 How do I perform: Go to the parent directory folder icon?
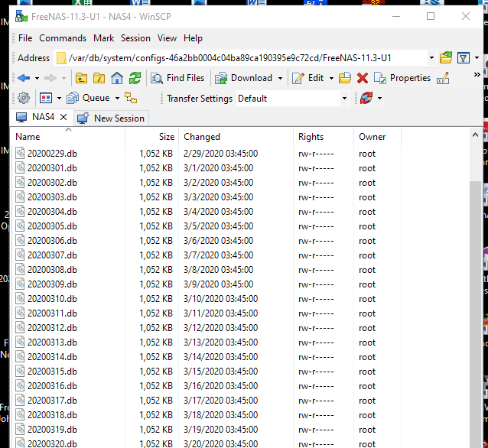coord(81,78)
